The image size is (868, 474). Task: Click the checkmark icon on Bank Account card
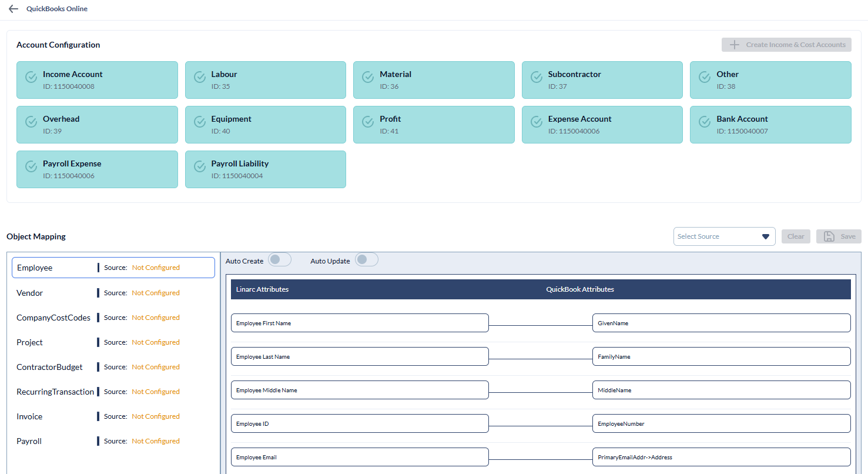pos(705,122)
